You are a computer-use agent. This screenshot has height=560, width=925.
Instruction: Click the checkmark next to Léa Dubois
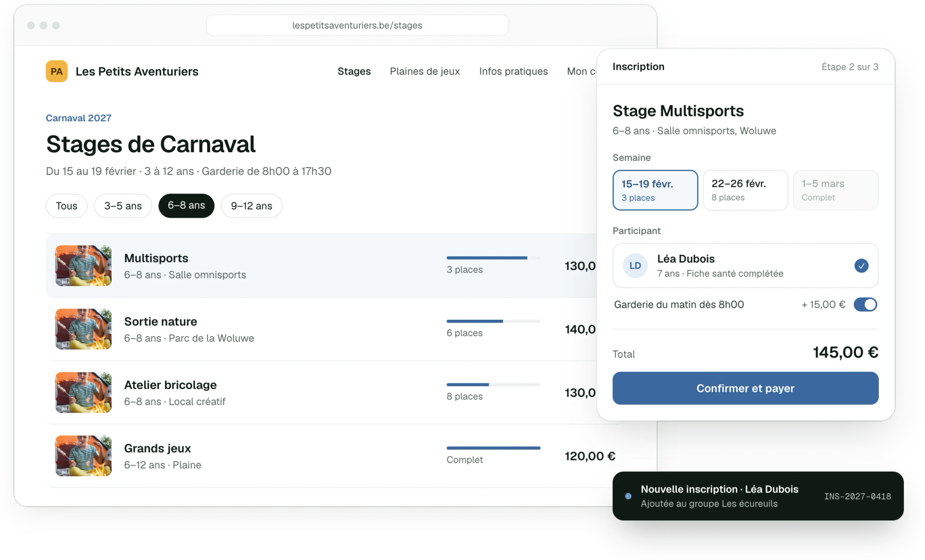point(861,266)
